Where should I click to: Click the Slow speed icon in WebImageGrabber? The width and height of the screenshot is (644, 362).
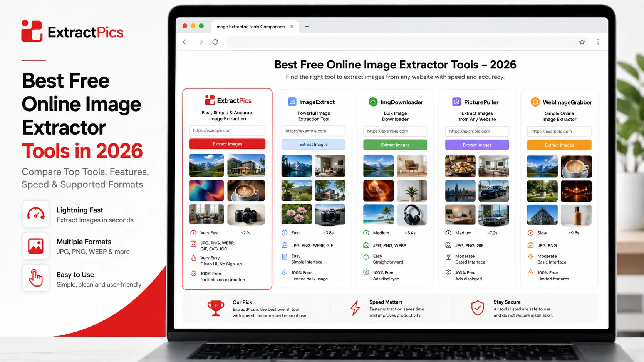tap(530, 233)
